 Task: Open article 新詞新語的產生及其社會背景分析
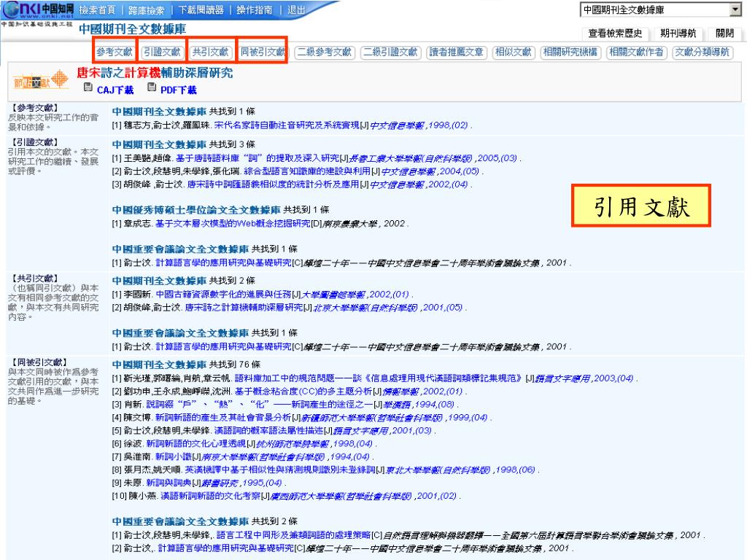point(223,418)
